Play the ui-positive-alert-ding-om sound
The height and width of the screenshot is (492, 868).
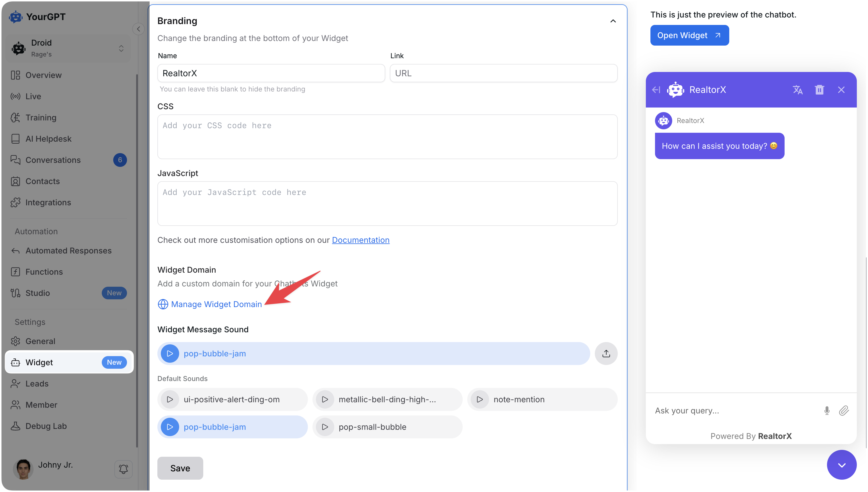[171, 399]
